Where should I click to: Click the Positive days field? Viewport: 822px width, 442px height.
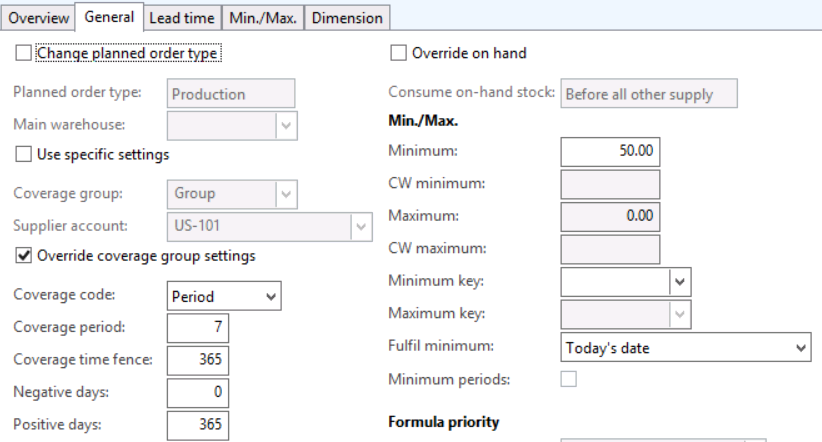(198, 425)
